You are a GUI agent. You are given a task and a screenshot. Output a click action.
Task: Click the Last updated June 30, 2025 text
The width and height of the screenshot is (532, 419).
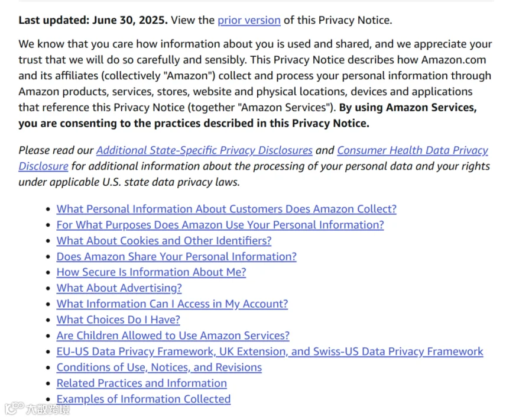pyautogui.click(x=93, y=20)
